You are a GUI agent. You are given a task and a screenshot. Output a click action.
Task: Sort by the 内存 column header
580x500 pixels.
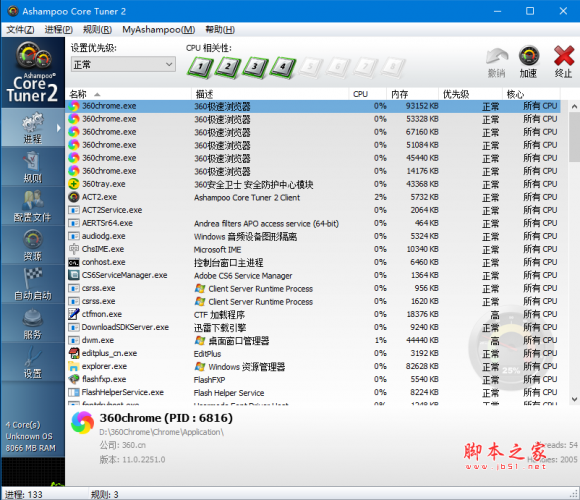(412, 94)
